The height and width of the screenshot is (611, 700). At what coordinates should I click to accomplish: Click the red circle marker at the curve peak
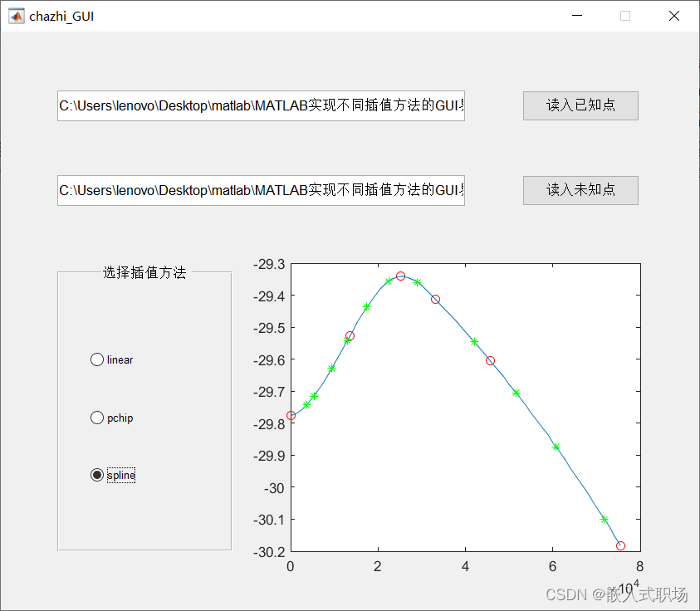[400, 276]
